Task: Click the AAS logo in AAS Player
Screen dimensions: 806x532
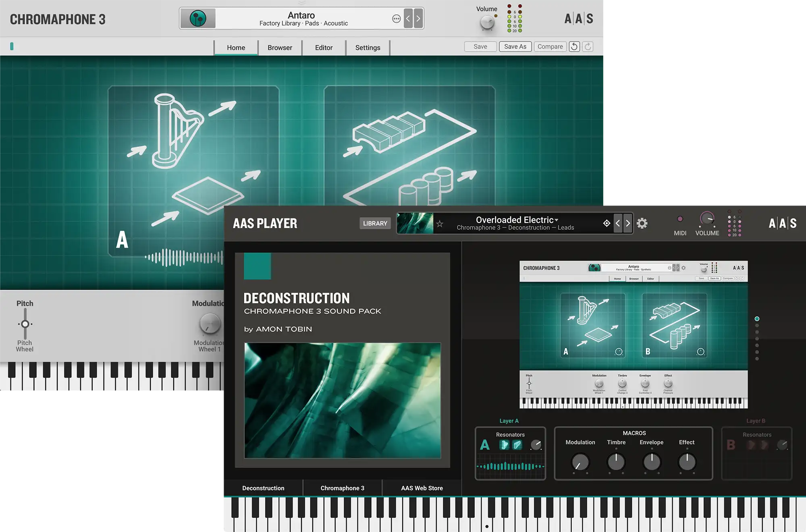Action: [783, 223]
